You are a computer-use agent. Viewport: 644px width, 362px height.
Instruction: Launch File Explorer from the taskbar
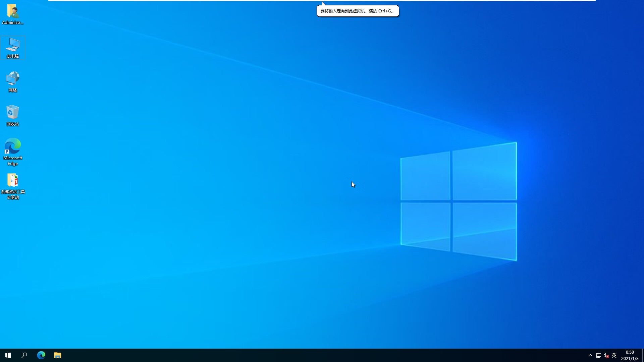coord(57,355)
